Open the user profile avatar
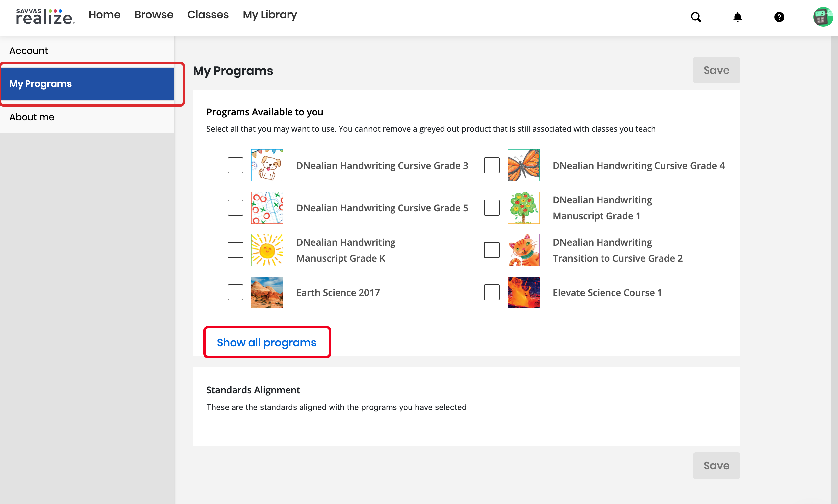 [x=823, y=17]
